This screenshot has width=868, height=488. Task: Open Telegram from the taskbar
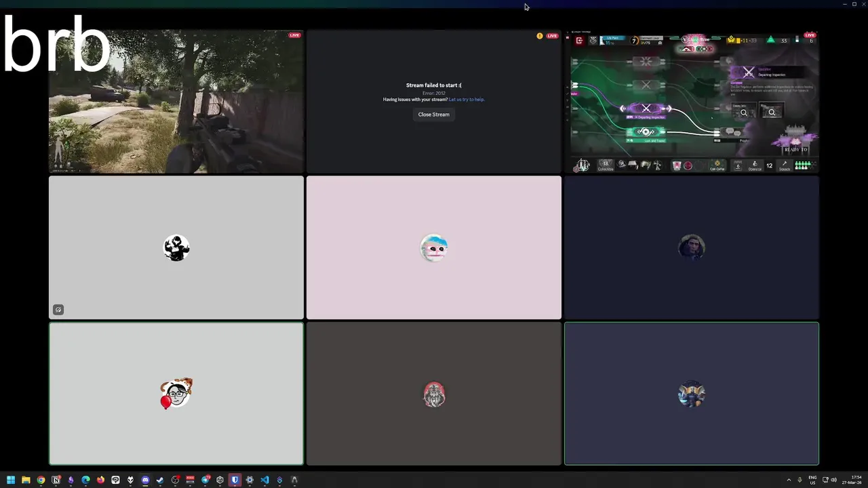pyautogui.click(x=205, y=480)
